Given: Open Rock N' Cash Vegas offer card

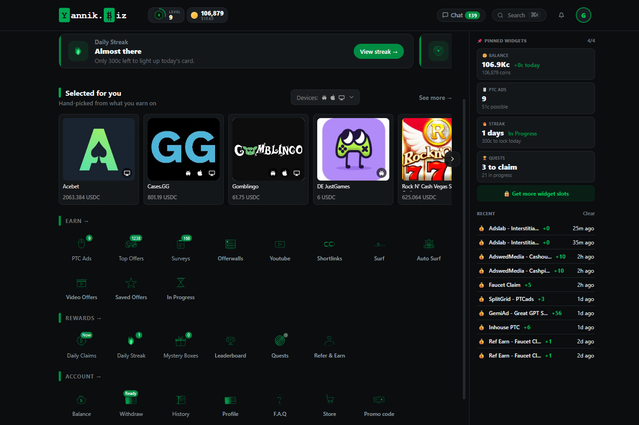Looking at the screenshot, I should [425, 159].
